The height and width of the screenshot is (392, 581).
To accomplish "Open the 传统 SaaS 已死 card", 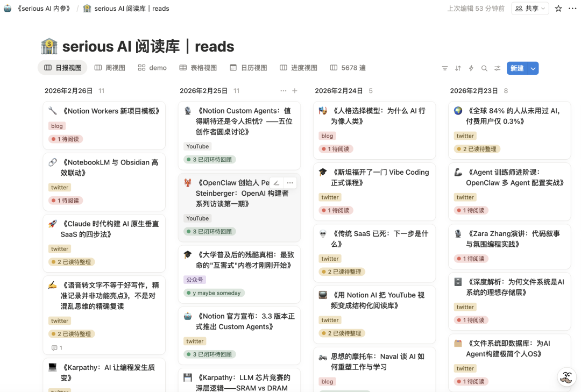I will click(x=374, y=253).
